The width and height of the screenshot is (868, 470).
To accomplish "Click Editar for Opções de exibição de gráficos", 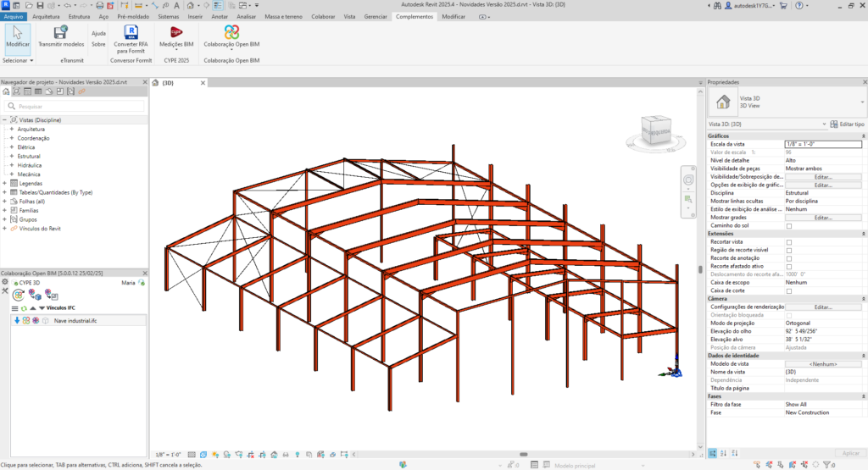I will (x=823, y=185).
